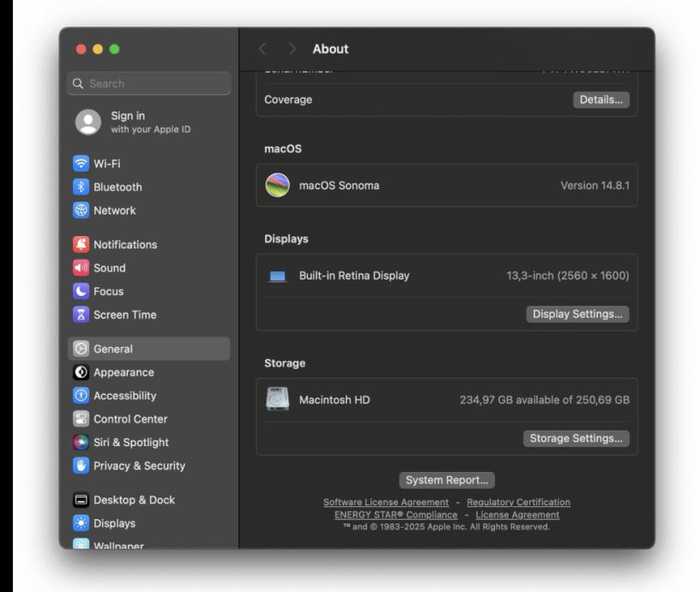Select the Bluetooth icon in sidebar
The height and width of the screenshot is (592, 700).
pyautogui.click(x=81, y=187)
